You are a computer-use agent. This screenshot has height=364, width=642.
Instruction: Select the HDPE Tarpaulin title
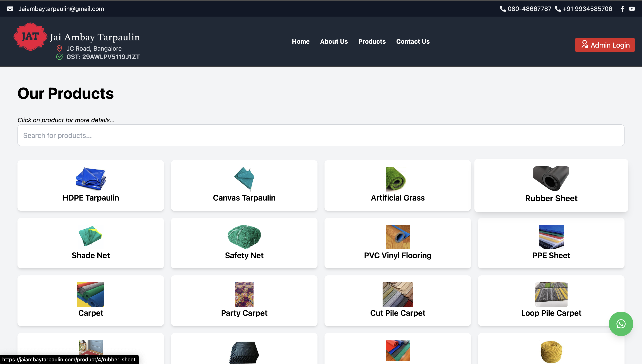coord(91,198)
